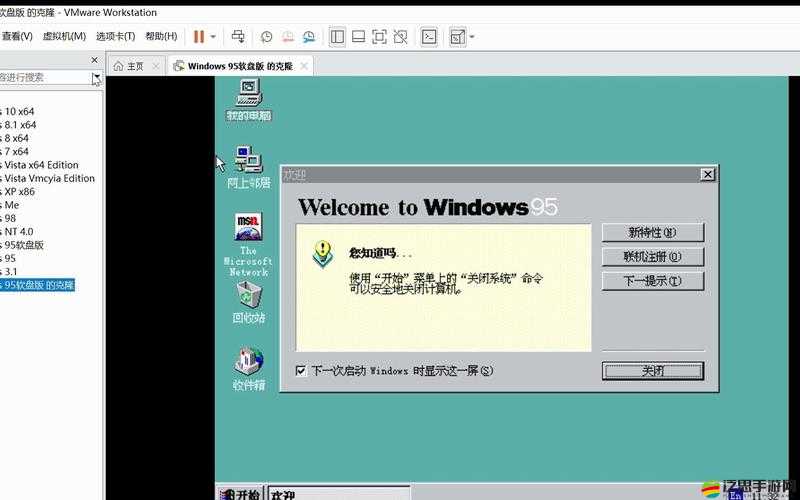Enter full screen mode
This screenshot has width=800, height=500.
click(x=379, y=37)
